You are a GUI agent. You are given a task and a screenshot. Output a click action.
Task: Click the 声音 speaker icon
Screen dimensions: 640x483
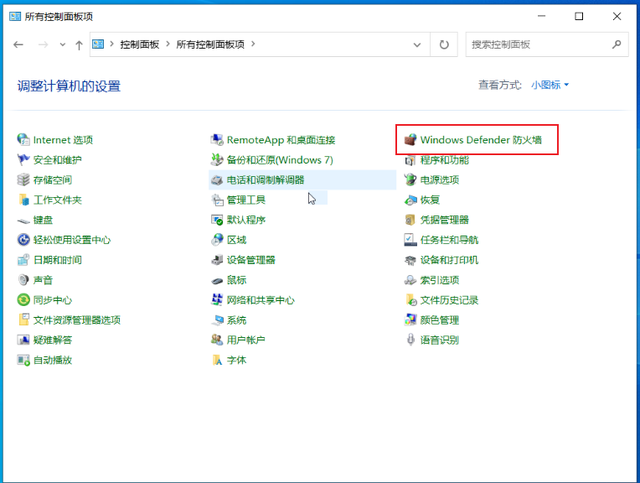[x=23, y=280]
